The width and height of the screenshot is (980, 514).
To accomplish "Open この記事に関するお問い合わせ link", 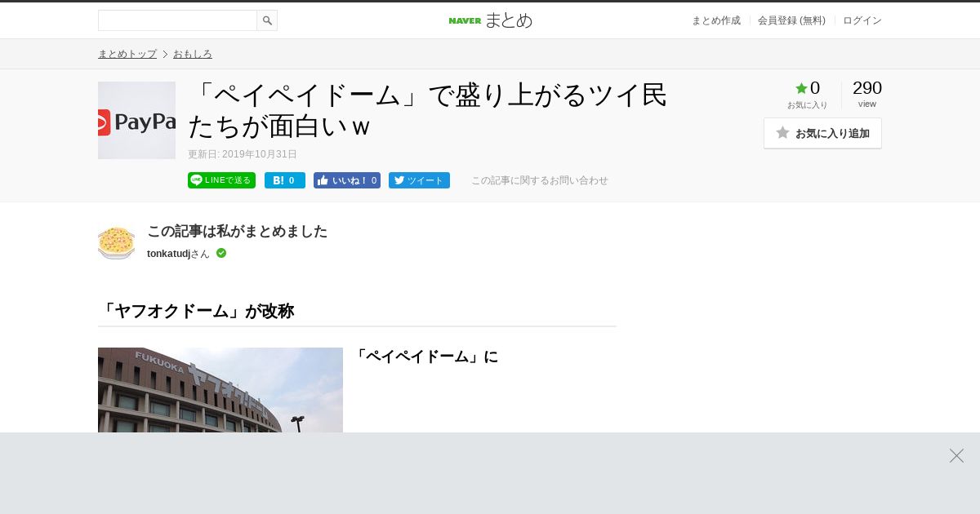I will tap(540, 180).
